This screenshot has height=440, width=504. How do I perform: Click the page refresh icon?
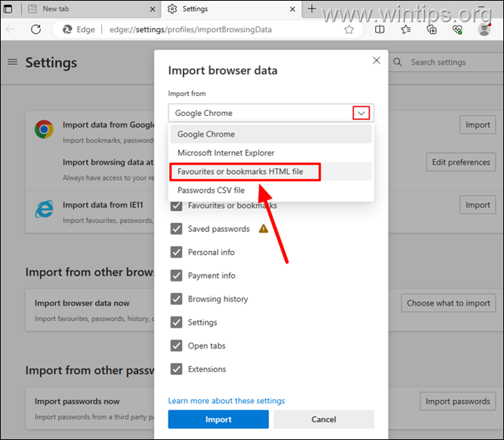coord(36,30)
